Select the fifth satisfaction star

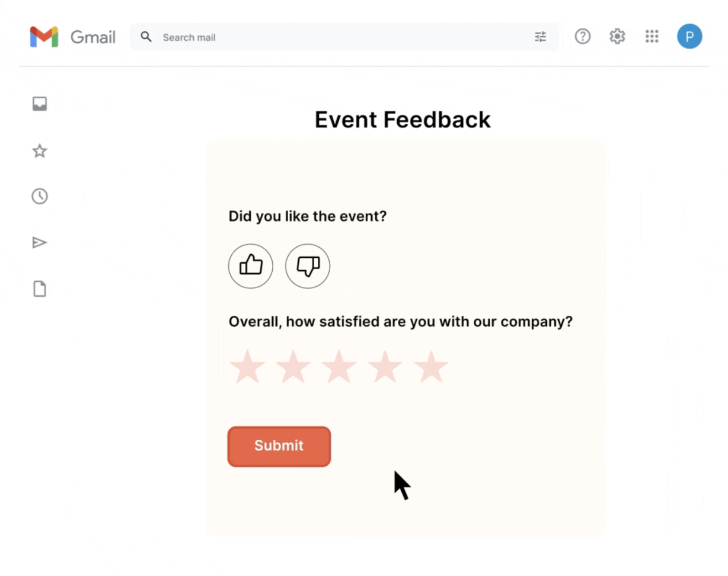coord(431,367)
